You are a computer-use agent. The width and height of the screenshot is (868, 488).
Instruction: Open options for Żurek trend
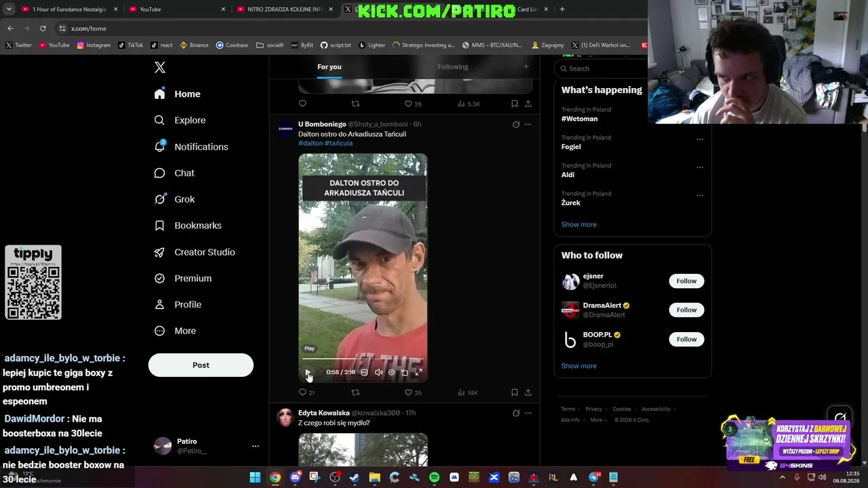(x=700, y=195)
